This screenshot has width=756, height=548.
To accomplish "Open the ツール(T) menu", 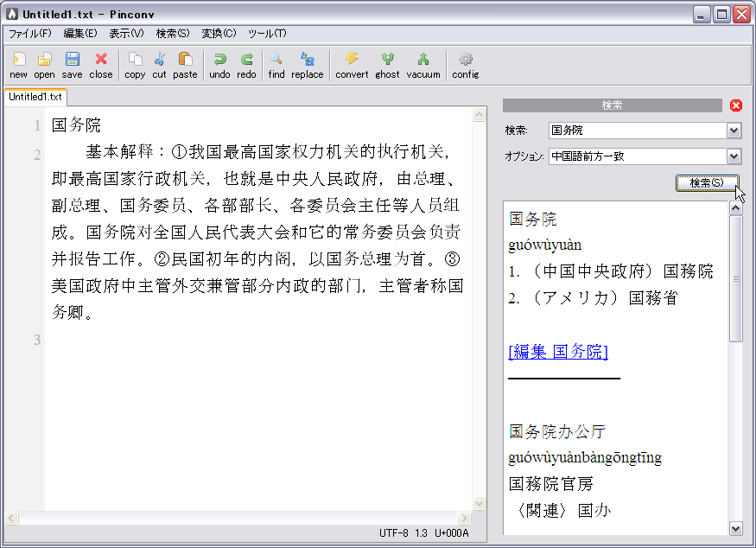I will point(267,34).
